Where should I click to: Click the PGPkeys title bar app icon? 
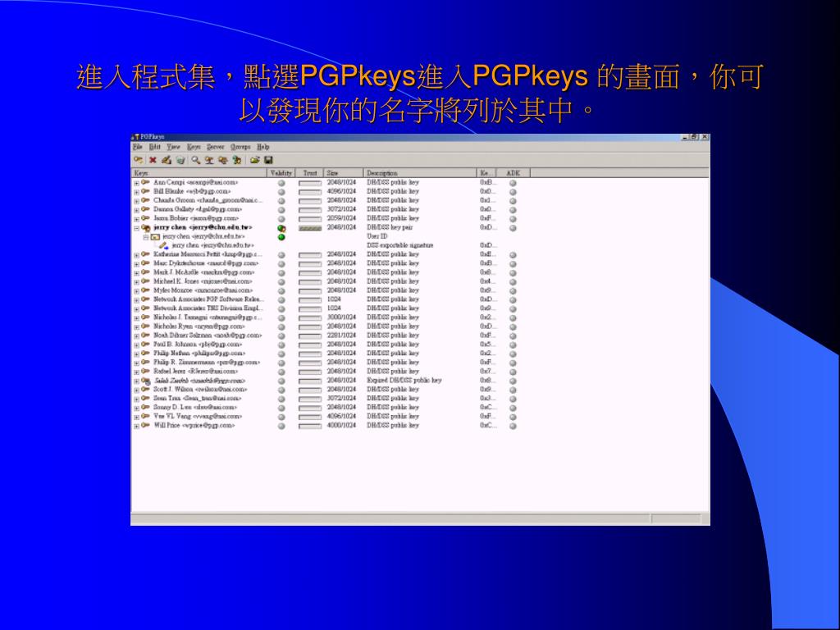click(135, 137)
